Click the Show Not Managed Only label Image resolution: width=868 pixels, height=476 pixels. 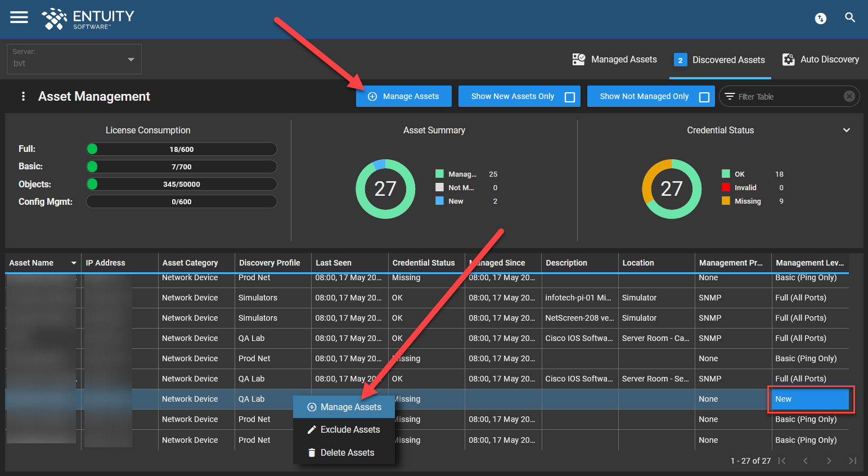coord(644,96)
